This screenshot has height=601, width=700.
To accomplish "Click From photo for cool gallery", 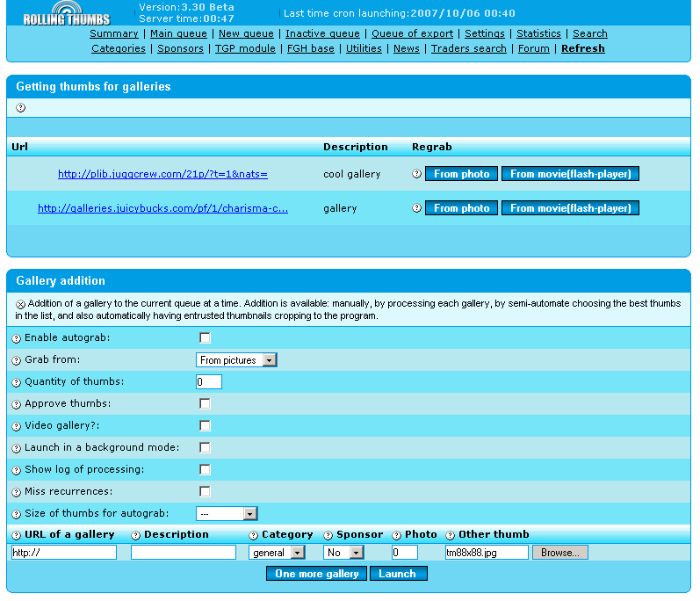I will [x=461, y=174].
